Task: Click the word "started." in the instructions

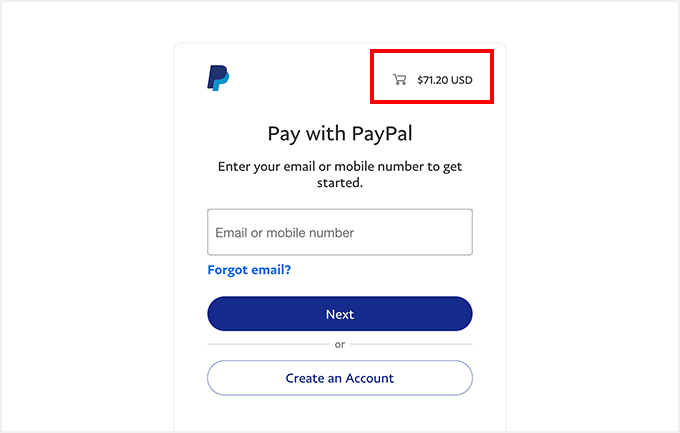Action: pos(340,183)
